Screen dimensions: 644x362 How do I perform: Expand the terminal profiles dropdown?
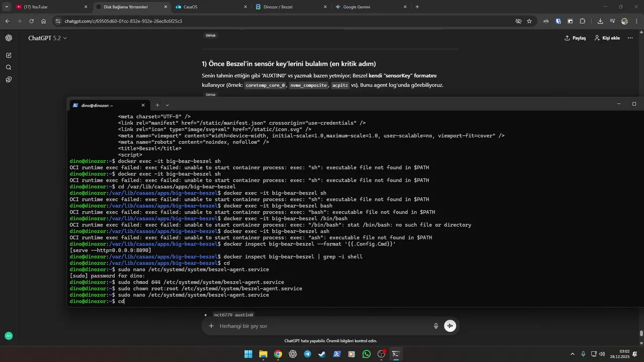tap(167, 105)
